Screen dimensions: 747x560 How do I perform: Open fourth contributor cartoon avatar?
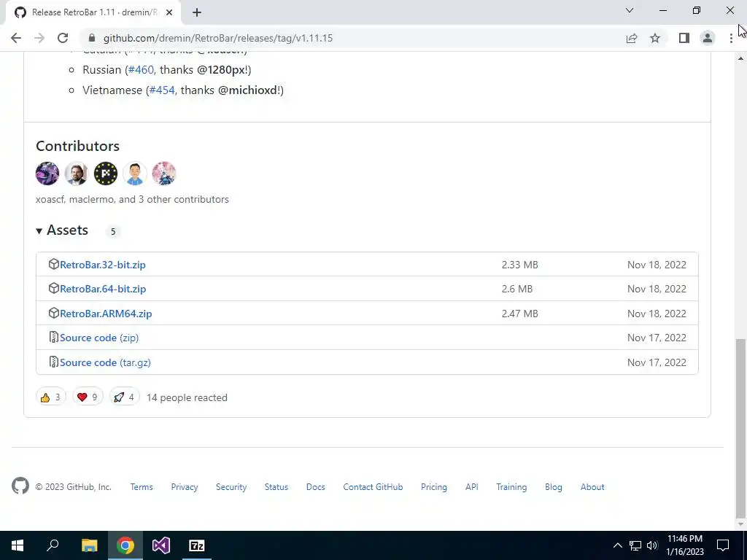(135, 174)
